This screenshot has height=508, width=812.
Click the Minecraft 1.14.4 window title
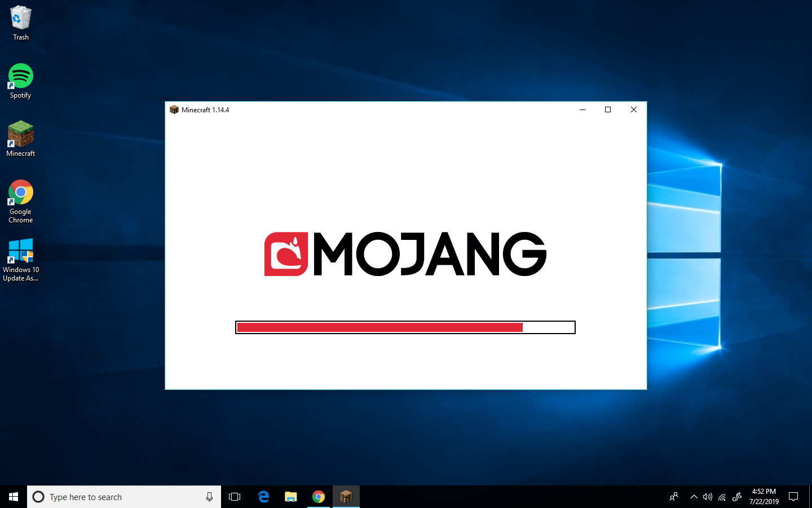pos(205,110)
